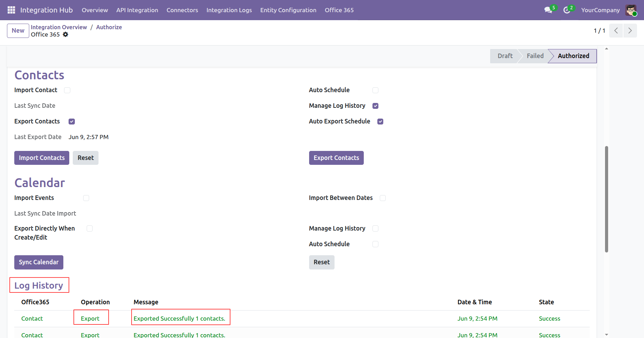Click the first row's Exported Successfully message
The image size is (644, 338).
click(179, 319)
